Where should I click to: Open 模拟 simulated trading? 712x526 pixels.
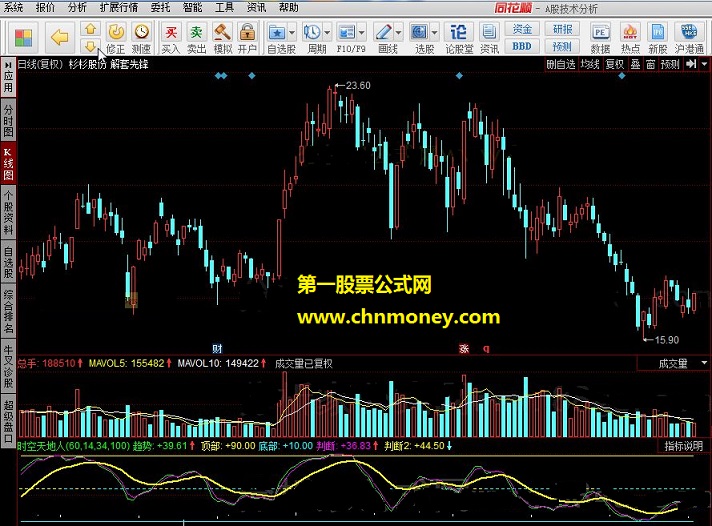click(x=222, y=38)
